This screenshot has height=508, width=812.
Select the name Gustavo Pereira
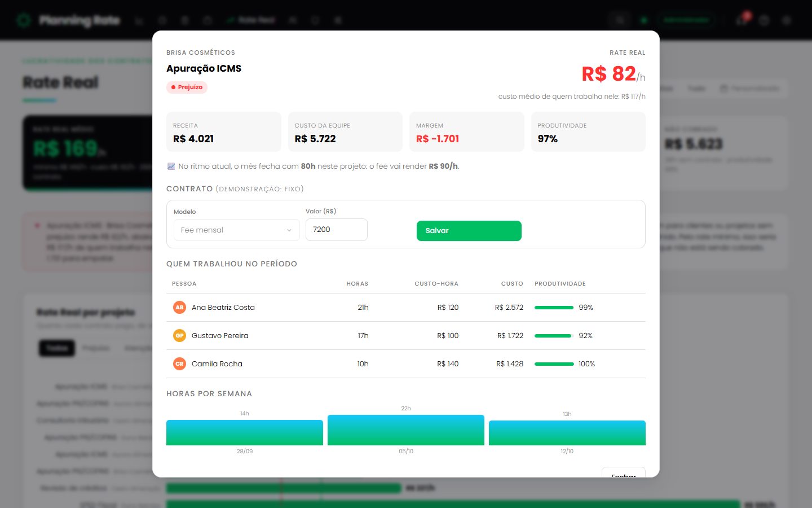[x=220, y=336]
